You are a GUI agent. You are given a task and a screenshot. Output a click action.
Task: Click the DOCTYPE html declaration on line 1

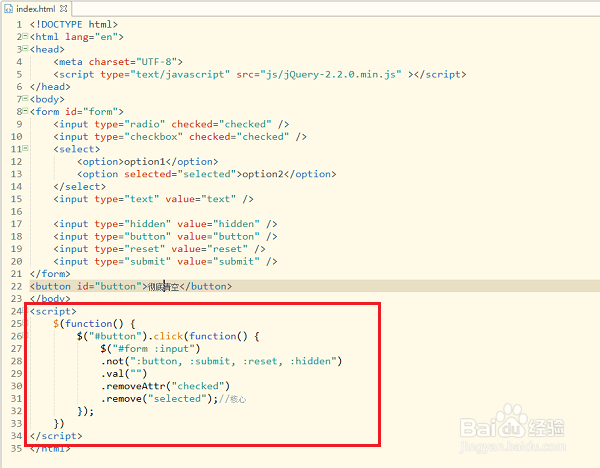pos(74,24)
